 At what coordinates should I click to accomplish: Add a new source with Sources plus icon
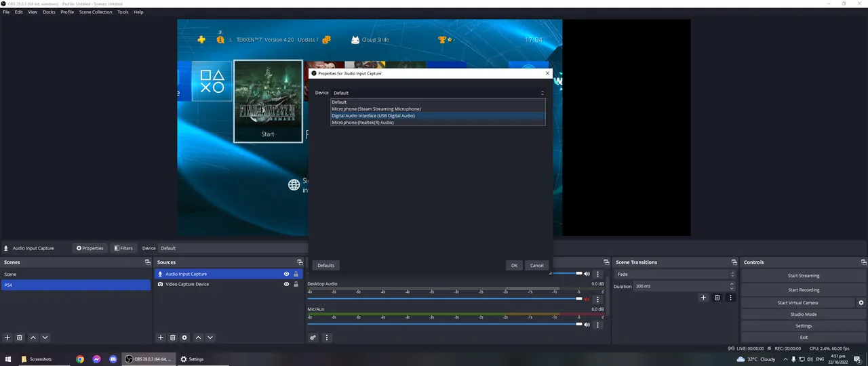pos(161,338)
